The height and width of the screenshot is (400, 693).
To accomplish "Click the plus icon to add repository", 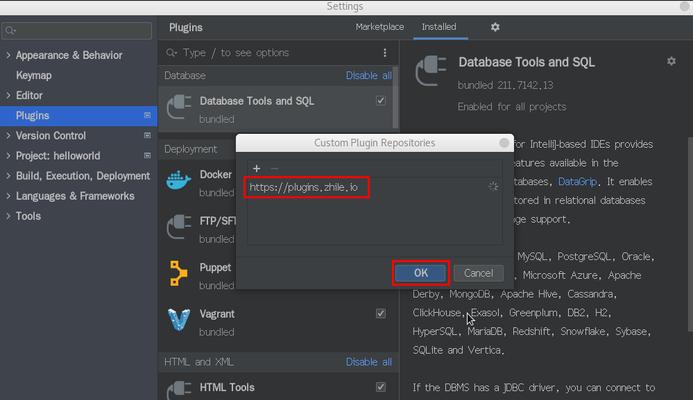I will 256,168.
